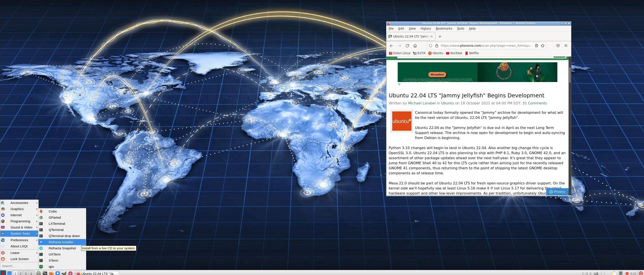Expand the Preferences submenu
The width and height of the screenshot is (644, 275).
tap(19, 240)
